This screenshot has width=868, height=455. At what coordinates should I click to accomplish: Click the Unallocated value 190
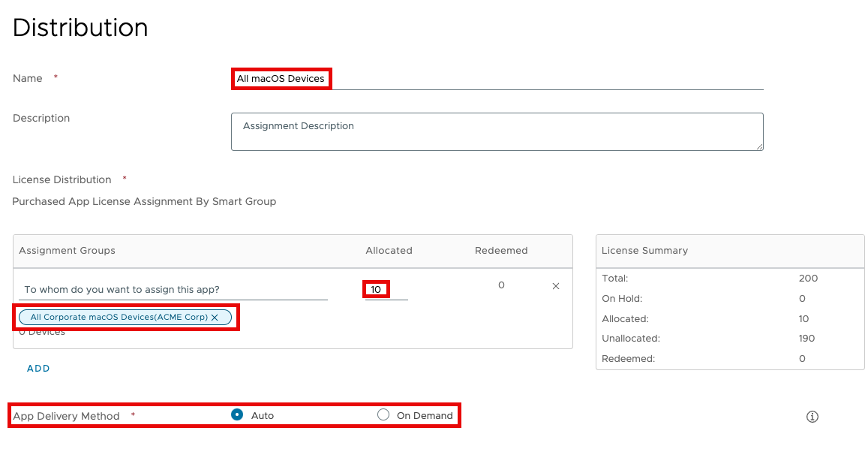pyautogui.click(x=806, y=339)
